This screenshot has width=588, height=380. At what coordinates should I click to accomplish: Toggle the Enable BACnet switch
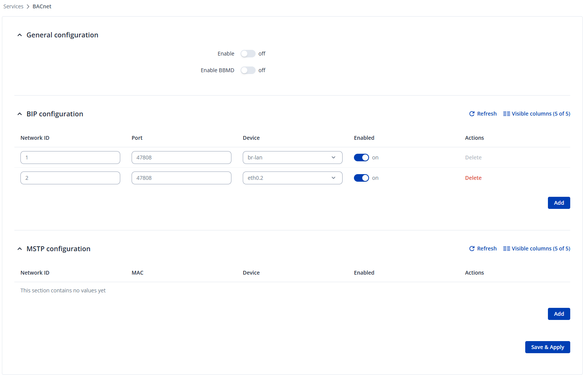pyautogui.click(x=248, y=54)
